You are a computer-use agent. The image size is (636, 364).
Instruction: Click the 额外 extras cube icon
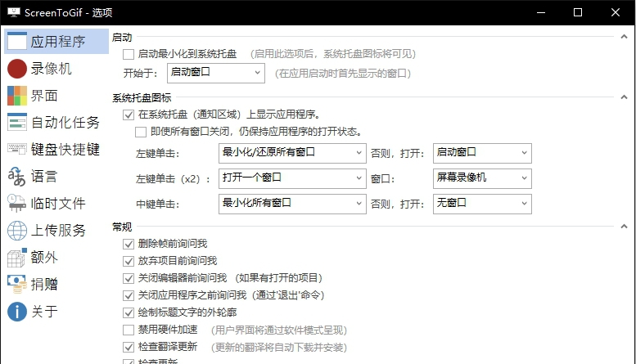tap(17, 258)
